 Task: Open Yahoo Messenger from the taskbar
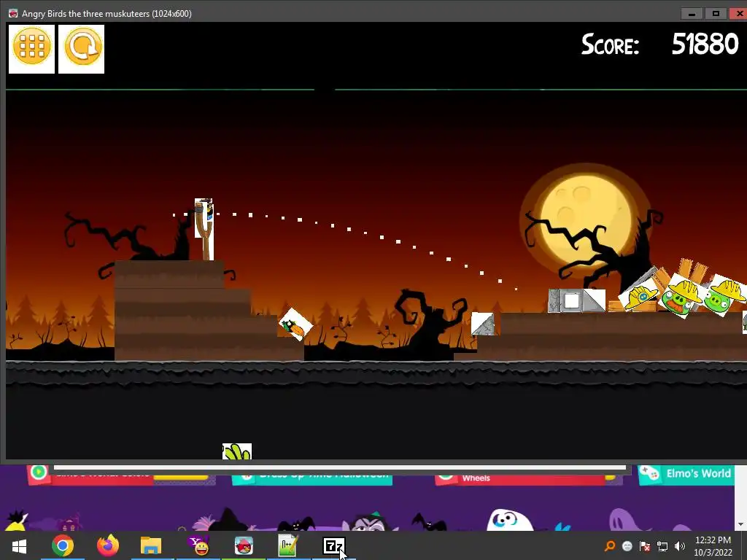pos(198,545)
